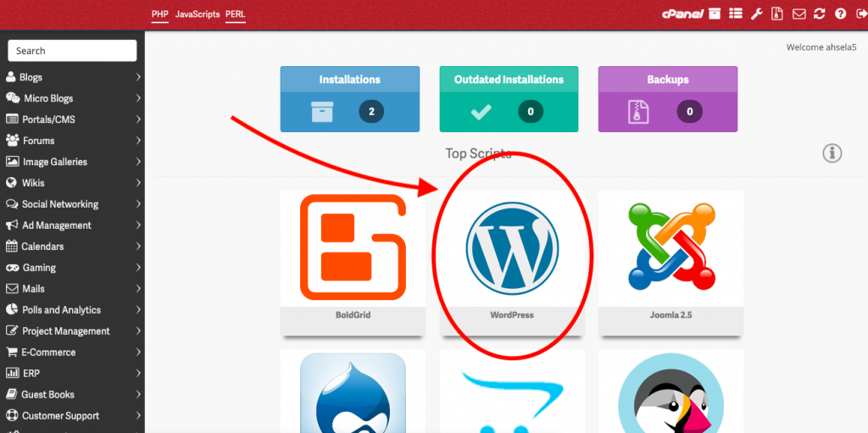Open the Outdated Installations panel header
Image resolution: width=868 pixels, height=433 pixels.
tap(509, 79)
